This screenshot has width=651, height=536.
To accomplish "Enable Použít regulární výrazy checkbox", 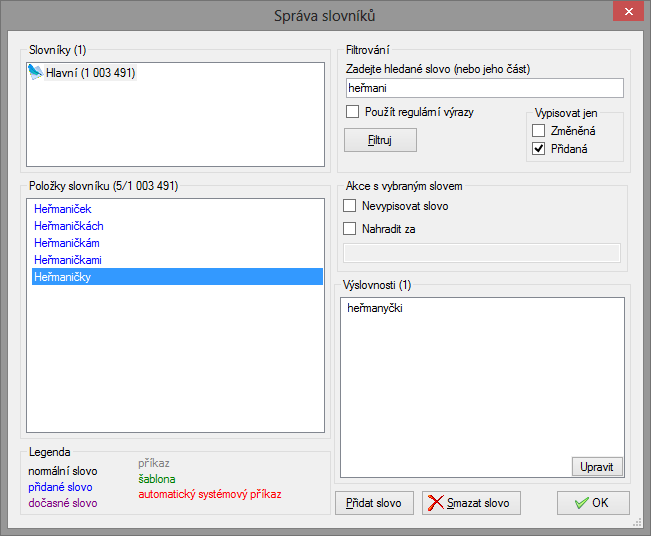I will tap(352, 112).
